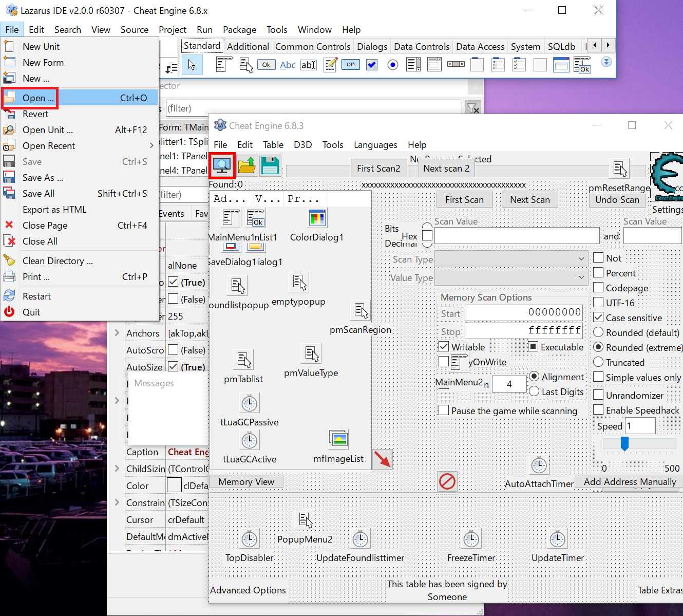683x616 pixels.
Task: Select the pmScanRegion popup menu component
Action: 361,311
